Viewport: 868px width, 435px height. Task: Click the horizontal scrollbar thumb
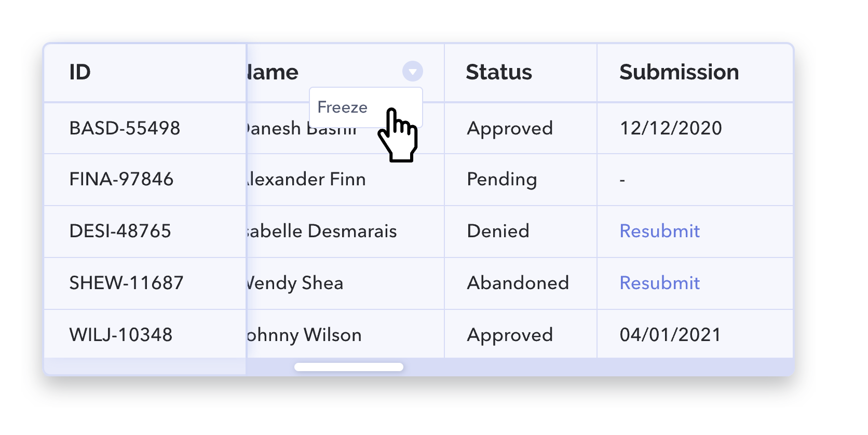pyautogui.click(x=349, y=367)
